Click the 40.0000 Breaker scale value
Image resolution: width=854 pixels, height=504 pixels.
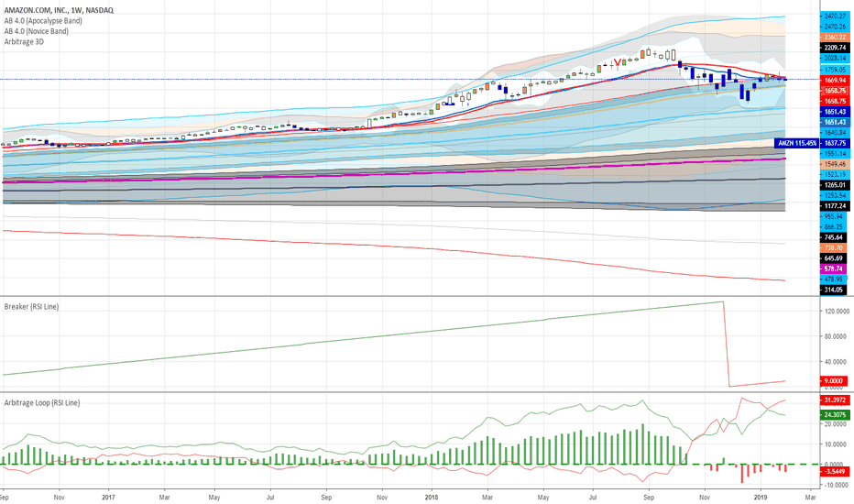(838, 362)
